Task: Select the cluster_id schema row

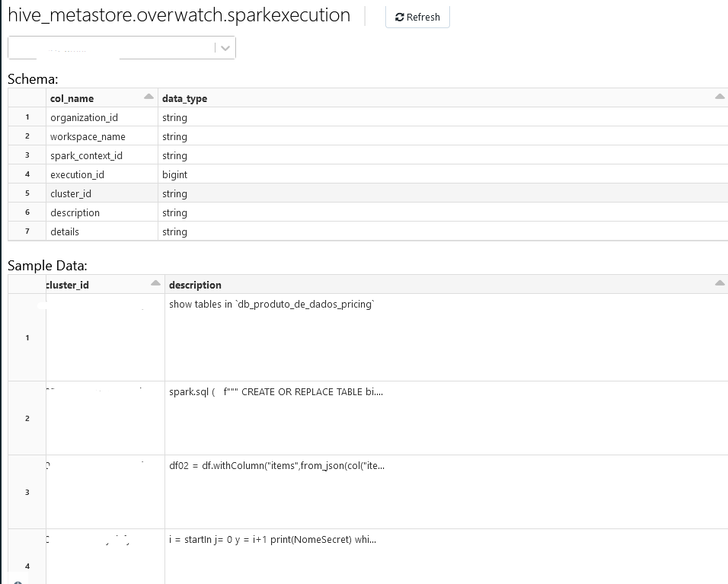Action: point(72,193)
